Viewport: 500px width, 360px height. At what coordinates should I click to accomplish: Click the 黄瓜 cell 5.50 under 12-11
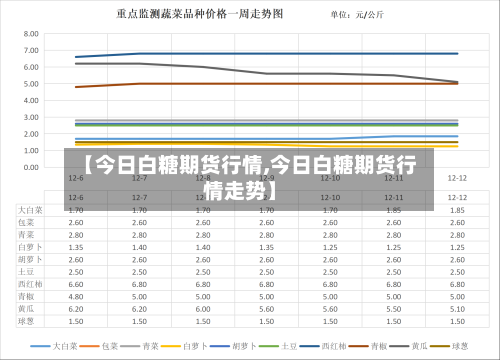pyautogui.click(x=394, y=309)
